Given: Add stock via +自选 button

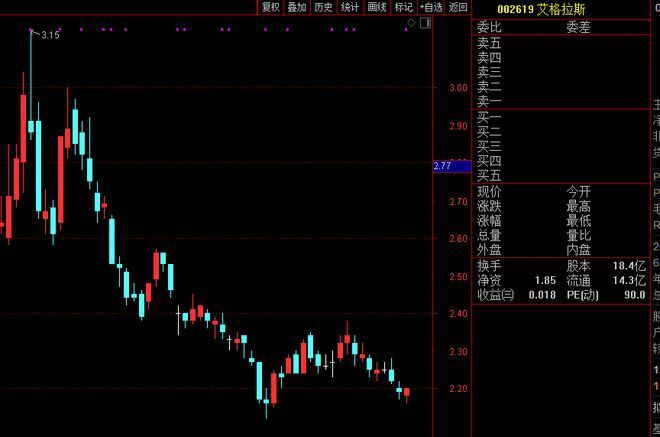Looking at the screenshot, I should 431,7.
